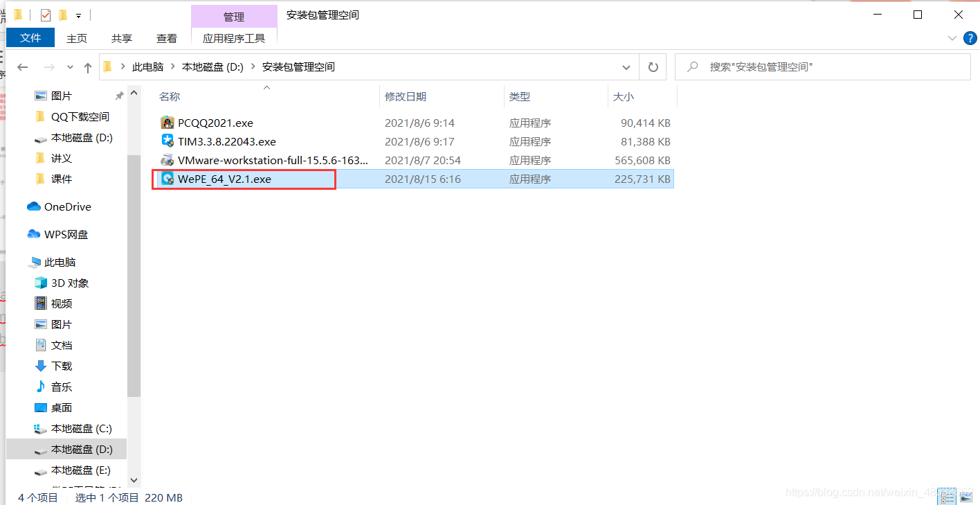Expand the ribbon with the chevron
The height and width of the screenshot is (505, 980).
click(x=951, y=37)
